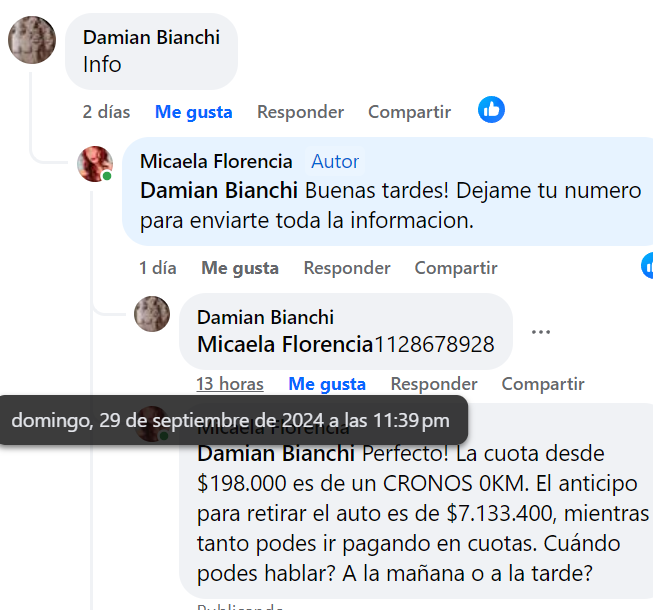
Task: Open Damian Bianchi's avatar beside the phone number reply
Action: pos(152,314)
